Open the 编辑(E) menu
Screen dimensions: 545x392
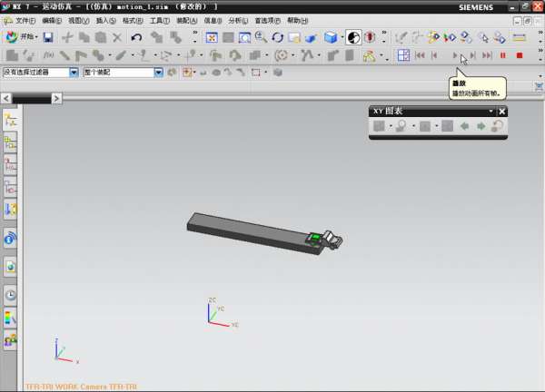point(52,21)
